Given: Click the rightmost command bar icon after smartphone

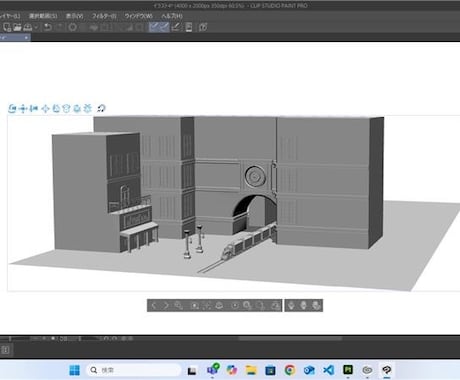Looking at the screenshot, I should [203, 27].
